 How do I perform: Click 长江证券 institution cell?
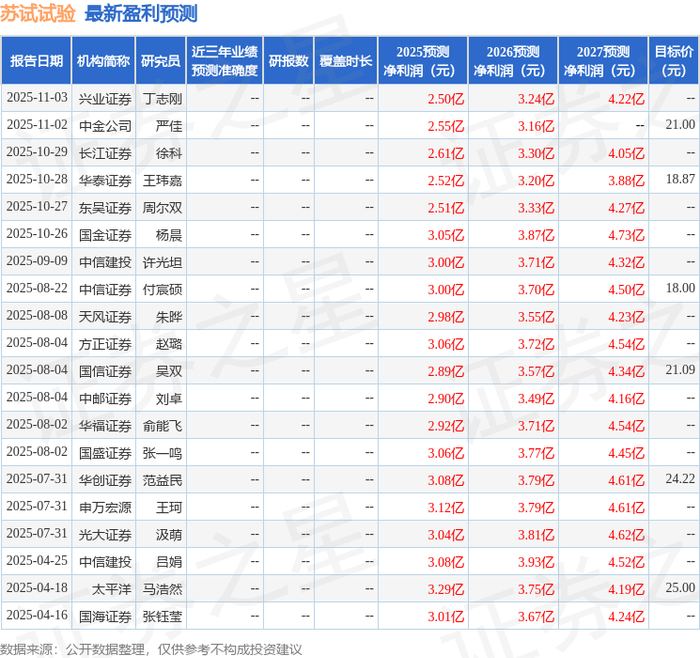pos(105,153)
